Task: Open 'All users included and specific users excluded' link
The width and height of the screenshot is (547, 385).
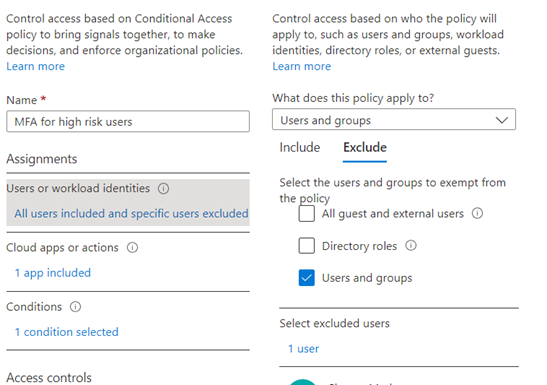Action: (x=131, y=213)
